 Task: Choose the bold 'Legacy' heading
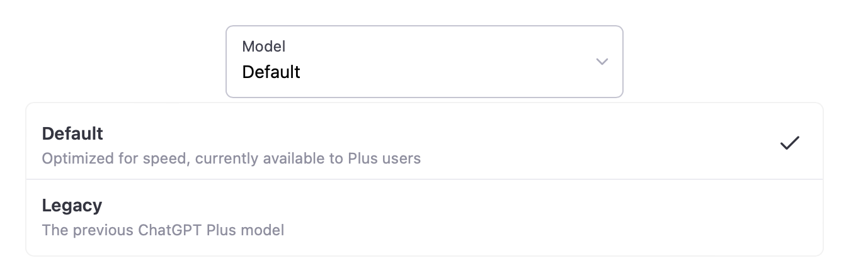72,206
